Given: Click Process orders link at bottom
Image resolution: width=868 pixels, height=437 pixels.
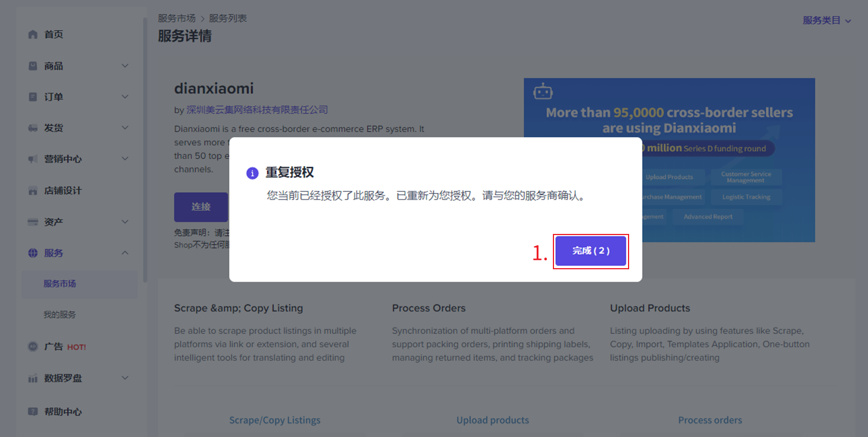Looking at the screenshot, I should (x=710, y=420).
